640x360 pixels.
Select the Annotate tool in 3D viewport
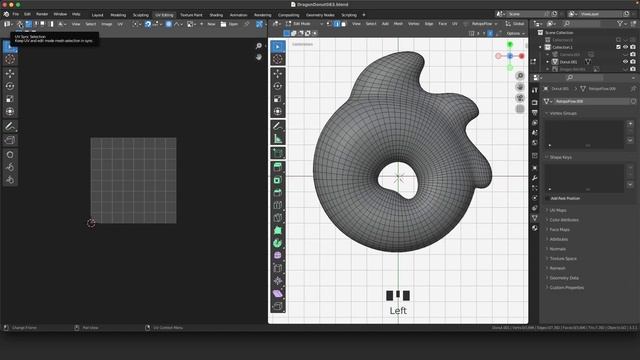[x=278, y=126]
